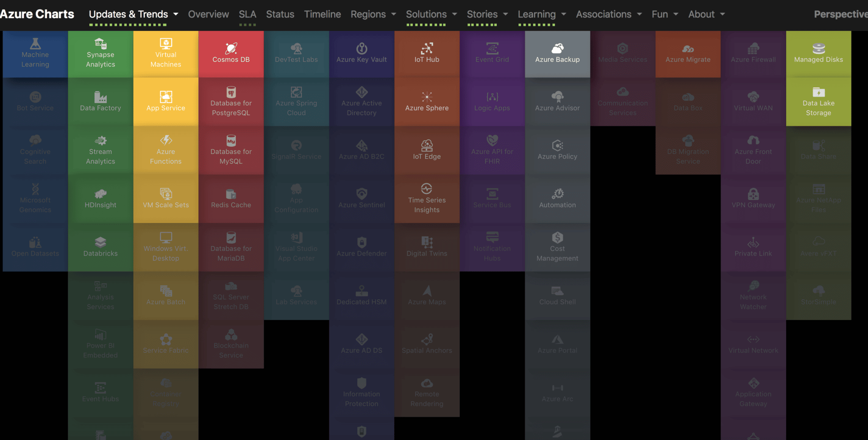868x440 pixels.
Task: Select the Azure Backup tile
Action: point(557,54)
